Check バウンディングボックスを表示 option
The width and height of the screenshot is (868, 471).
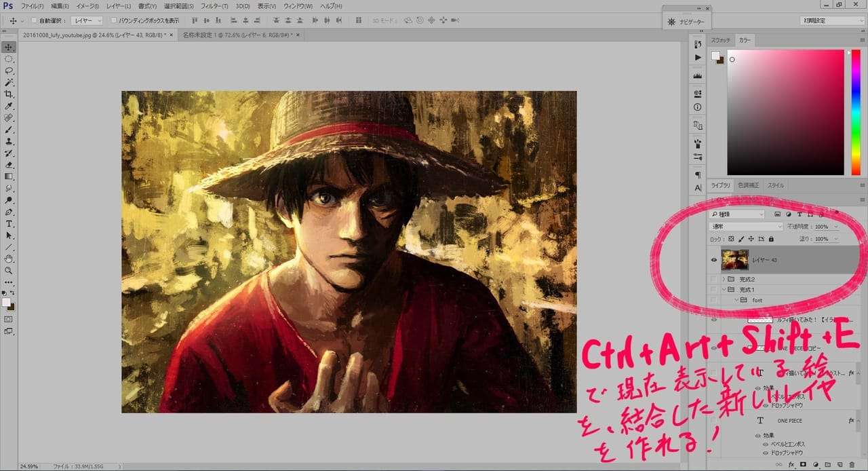113,21
